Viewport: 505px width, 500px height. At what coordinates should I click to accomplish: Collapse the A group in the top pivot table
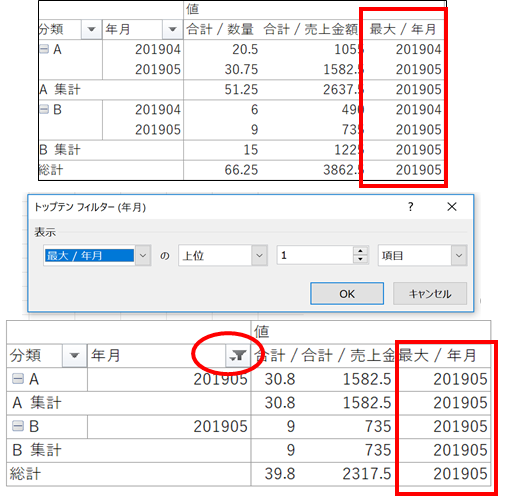44,49
